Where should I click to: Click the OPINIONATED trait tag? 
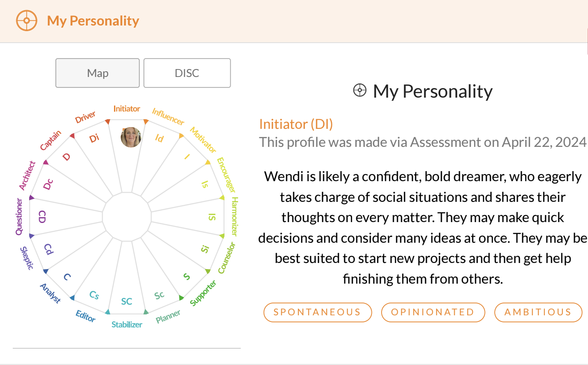coord(433,312)
